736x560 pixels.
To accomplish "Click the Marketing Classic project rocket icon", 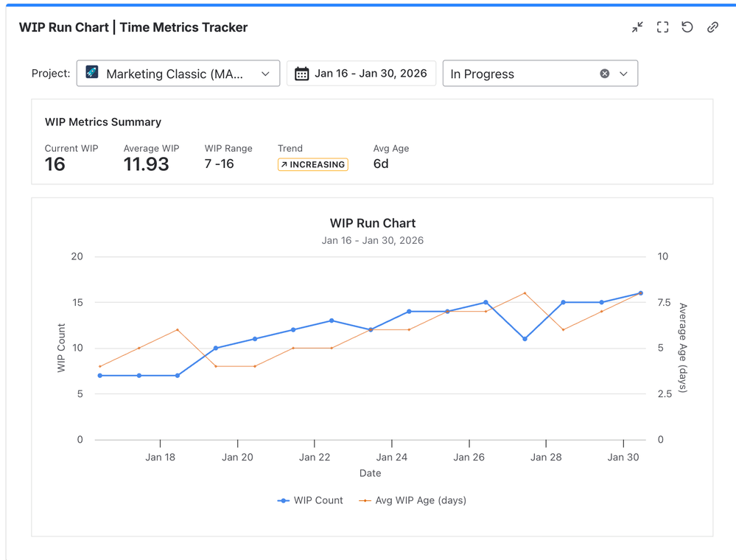I will pos(92,72).
